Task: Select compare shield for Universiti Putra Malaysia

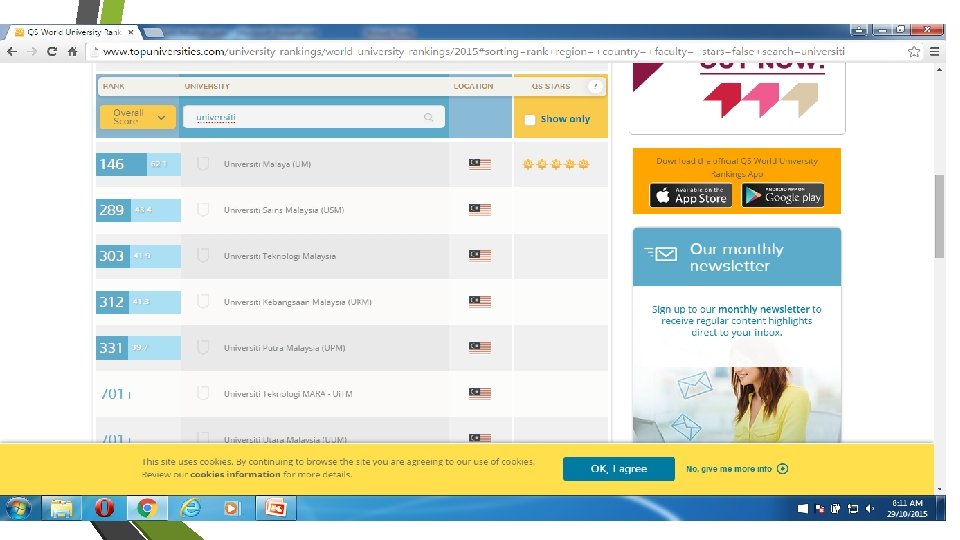Action: click(x=203, y=347)
